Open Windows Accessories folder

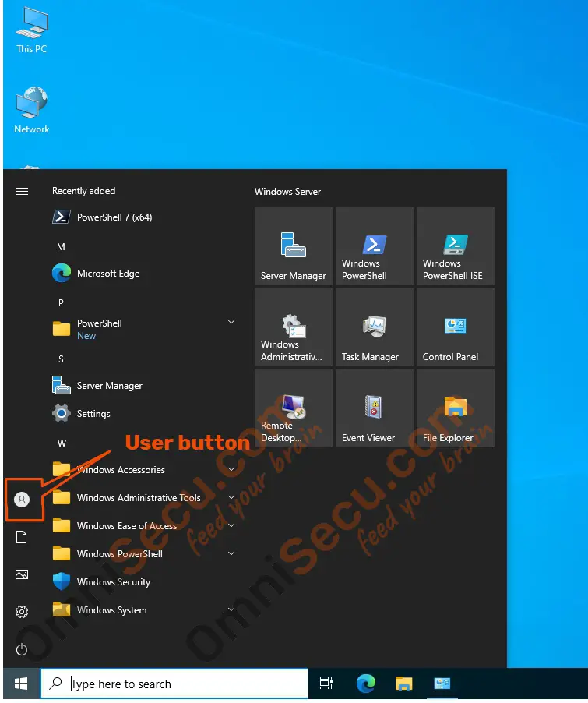[x=143, y=470]
